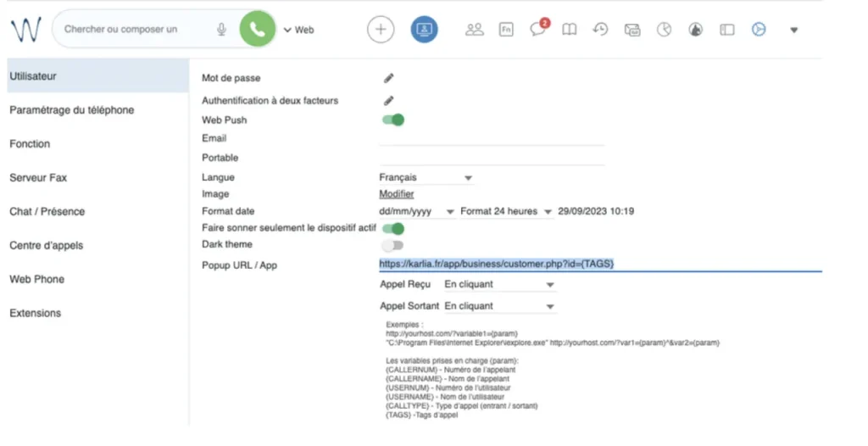The image size is (868, 446).
Task: Open the call history clock icon
Action: click(600, 30)
